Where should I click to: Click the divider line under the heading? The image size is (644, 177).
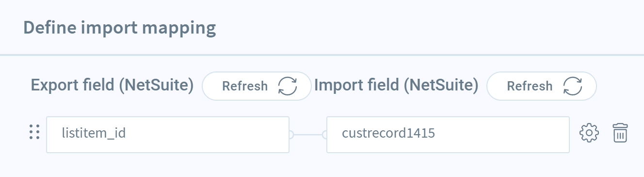322,54
